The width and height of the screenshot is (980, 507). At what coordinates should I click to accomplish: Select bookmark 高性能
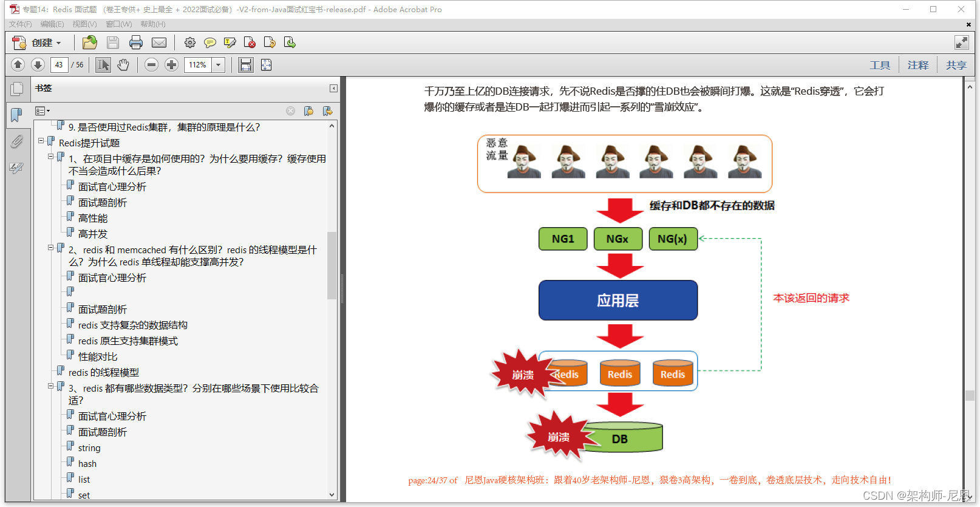93,218
